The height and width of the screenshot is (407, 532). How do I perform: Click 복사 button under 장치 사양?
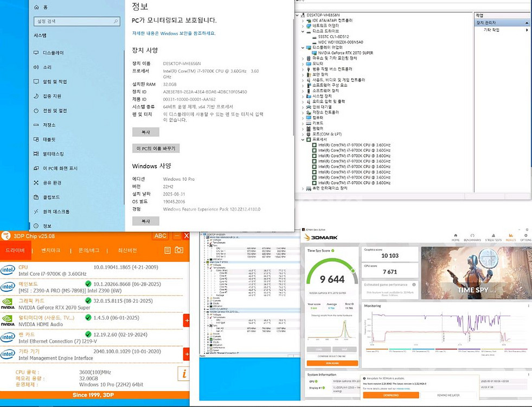pos(145,132)
